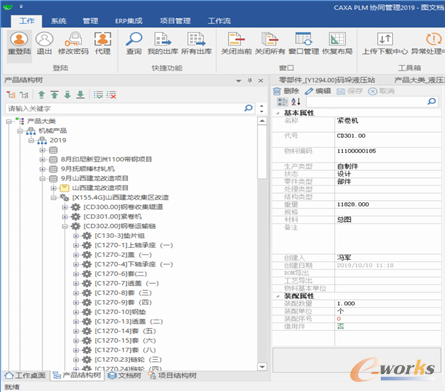Viewport: 445px width, 392px height.
Task: Click the search magnifier in tree keyword box
Action: click(x=248, y=108)
